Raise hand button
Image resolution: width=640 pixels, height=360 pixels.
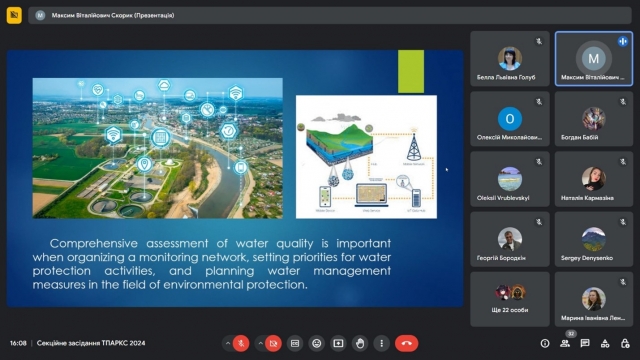pos(360,343)
